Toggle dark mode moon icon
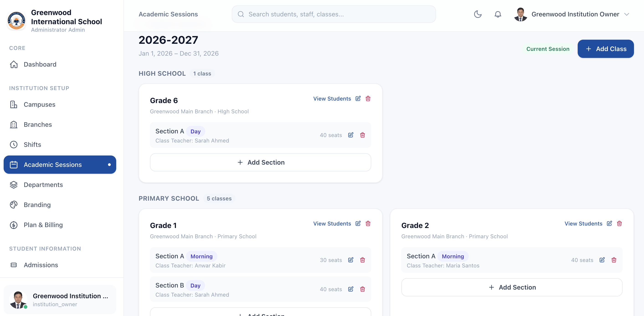 (478, 14)
